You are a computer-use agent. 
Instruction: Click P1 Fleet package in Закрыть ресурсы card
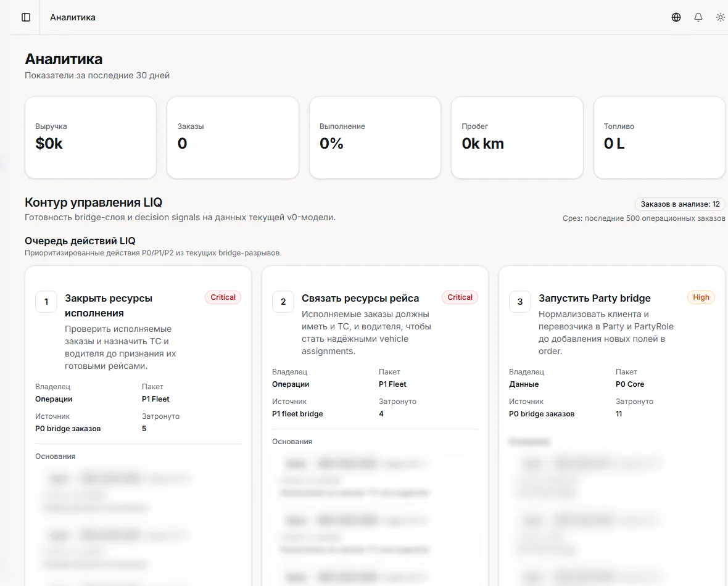click(x=155, y=399)
